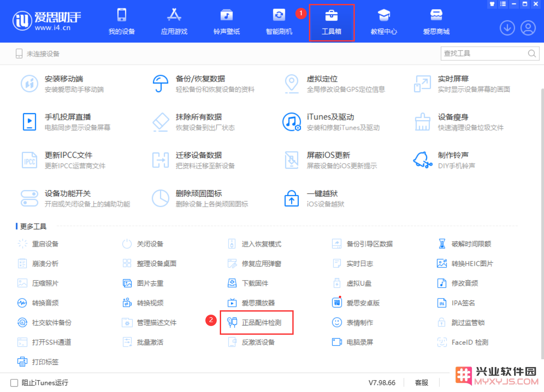
Task: Select the 工具箱 tab
Action: coord(331,22)
